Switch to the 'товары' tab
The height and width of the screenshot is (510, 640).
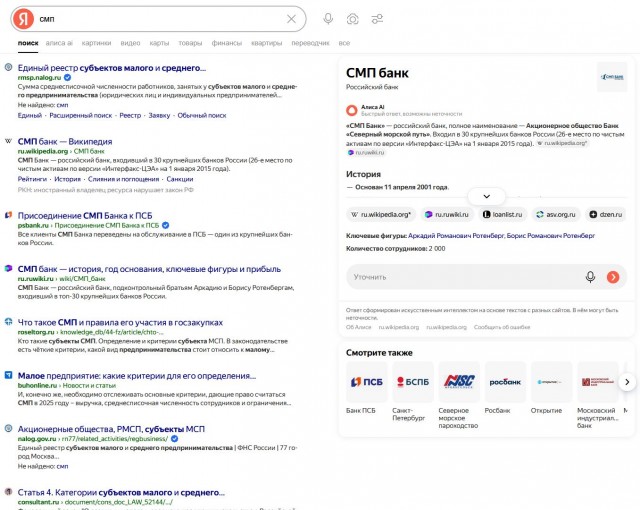190,43
